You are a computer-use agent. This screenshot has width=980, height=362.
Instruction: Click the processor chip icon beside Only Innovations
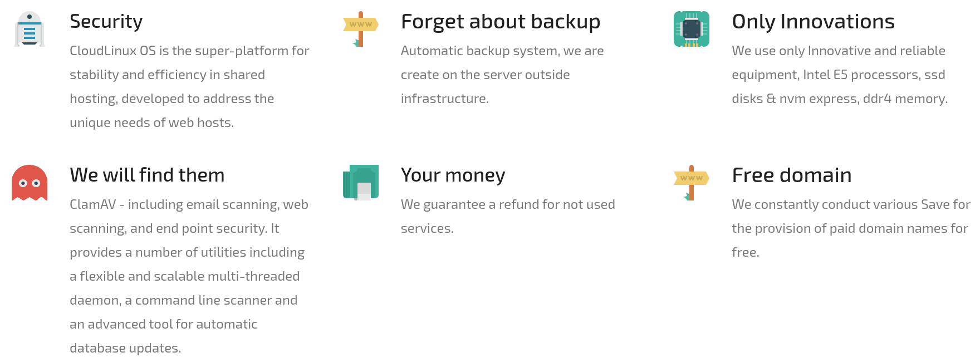(x=692, y=29)
